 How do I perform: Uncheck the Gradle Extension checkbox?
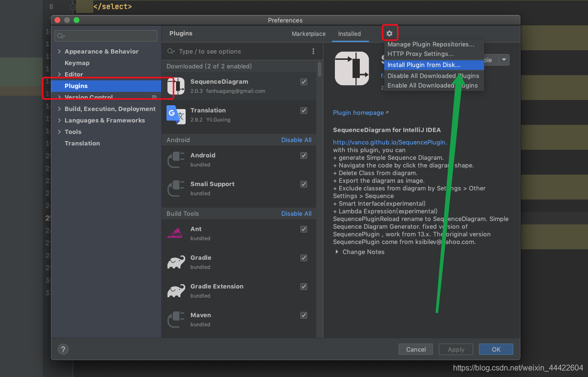pyautogui.click(x=304, y=287)
